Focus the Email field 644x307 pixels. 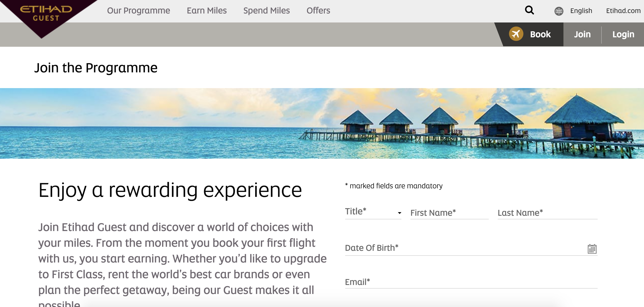pyautogui.click(x=471, y=282)
